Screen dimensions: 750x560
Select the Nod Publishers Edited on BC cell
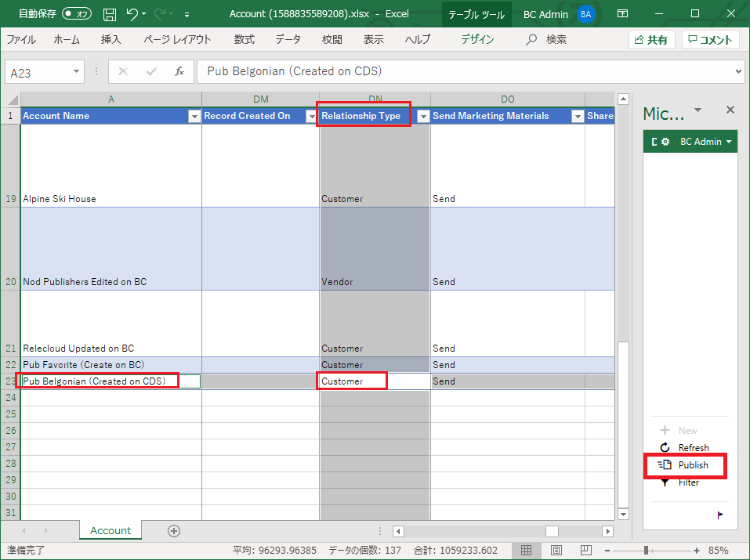pos(111,249)
